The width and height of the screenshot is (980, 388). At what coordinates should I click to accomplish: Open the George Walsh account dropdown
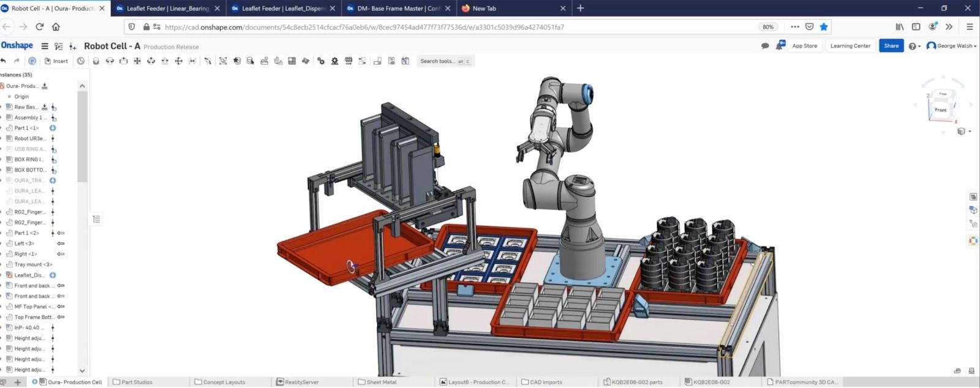(951, 46)
